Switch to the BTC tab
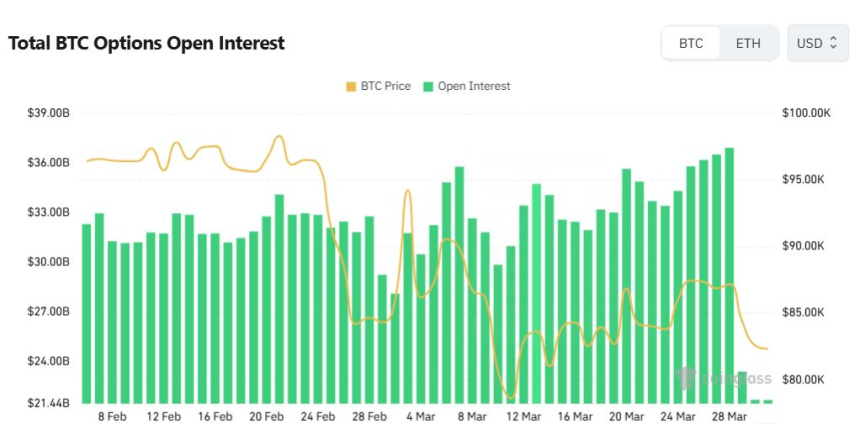Viewport: 860px width, 424px height. pos(691,43)
